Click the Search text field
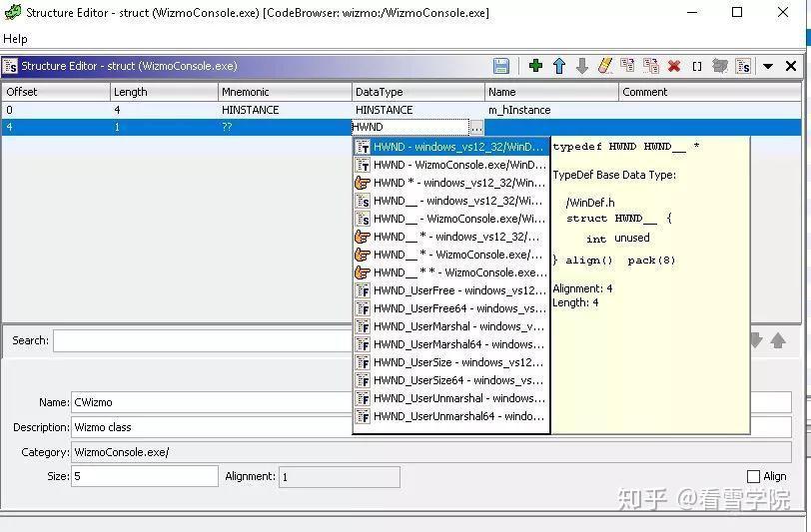The height and width of the screenshot is (532, 811). coord(203,340)
